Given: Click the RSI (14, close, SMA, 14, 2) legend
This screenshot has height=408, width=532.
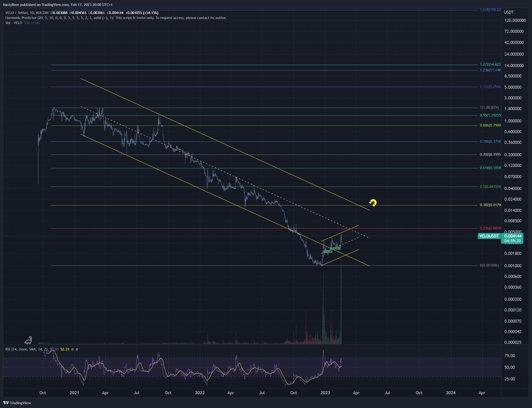Looking at the screenshot, I should 27,349.
